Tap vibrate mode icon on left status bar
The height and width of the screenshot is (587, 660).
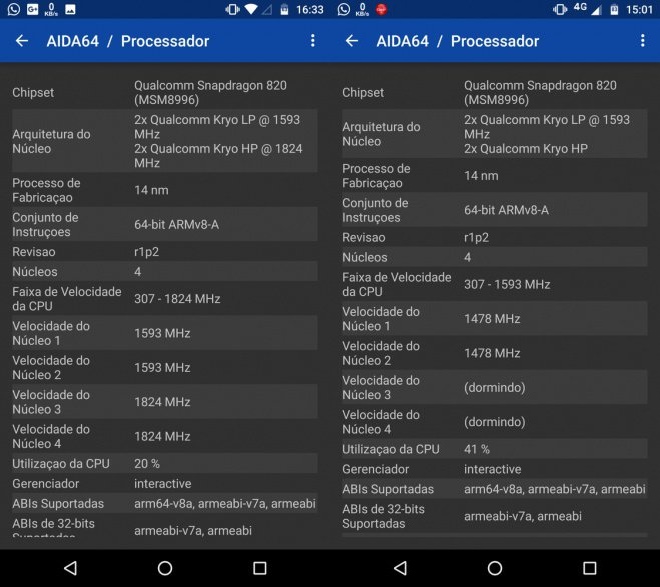(x=232, y=9)
